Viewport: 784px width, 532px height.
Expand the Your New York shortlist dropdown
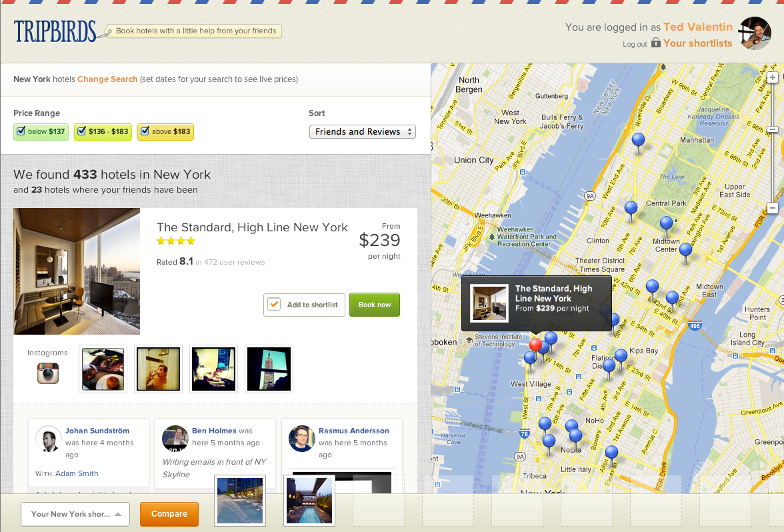coord(75,515)
